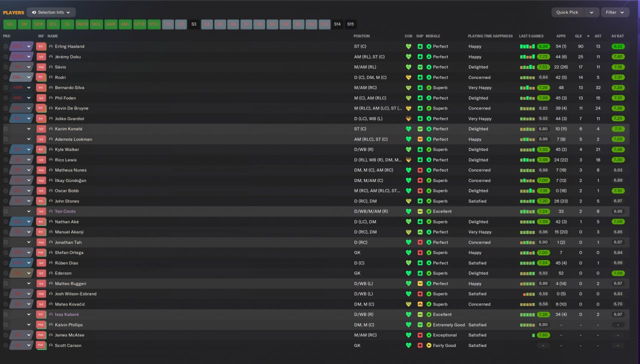Tick the pick circle for Yan Couto
This screenshot has width=640, height=364.
pyautogui.click(x=6, y=211)
